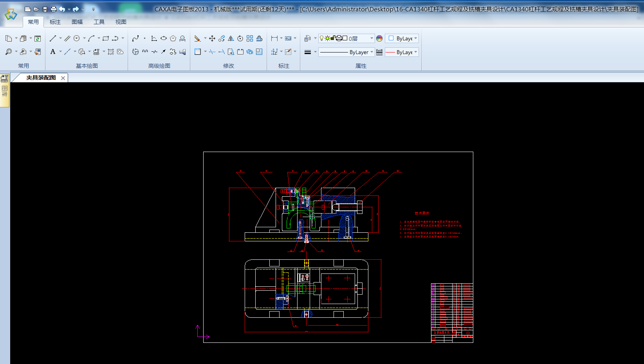Select the Circle drawing tool
Screen dimensions: 644x364
tap(77, 38)
